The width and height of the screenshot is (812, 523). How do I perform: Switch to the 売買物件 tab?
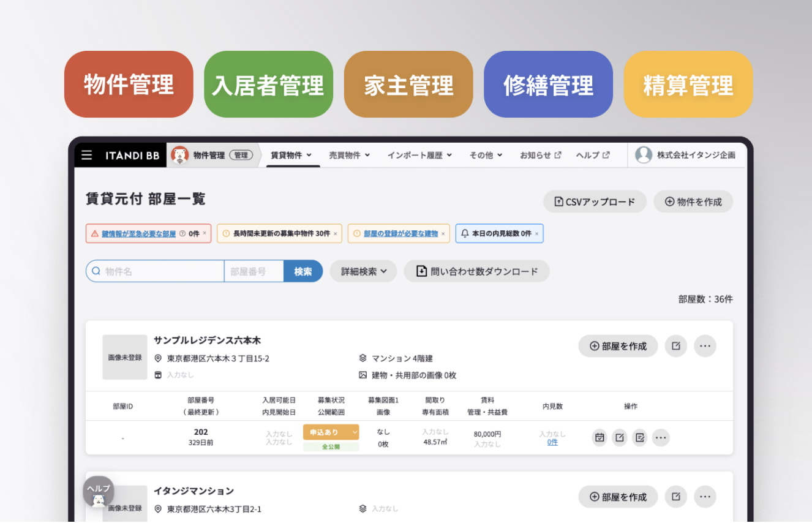point(349,155)
